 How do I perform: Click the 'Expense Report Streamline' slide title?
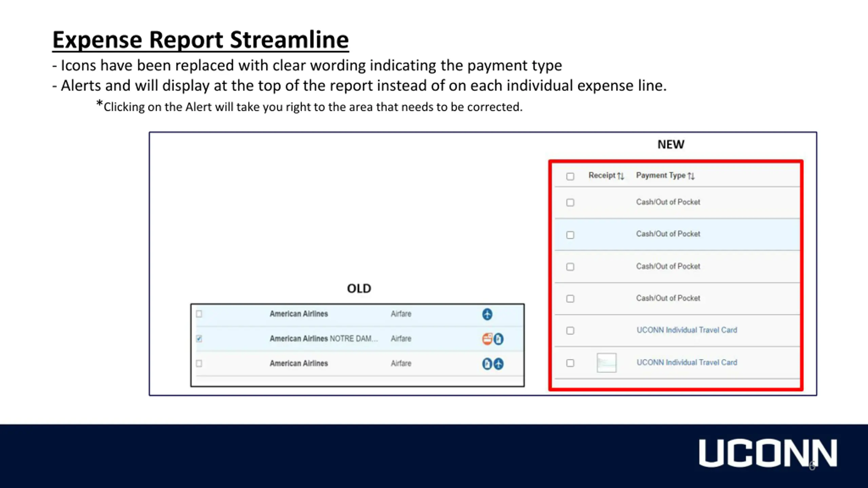200,40
